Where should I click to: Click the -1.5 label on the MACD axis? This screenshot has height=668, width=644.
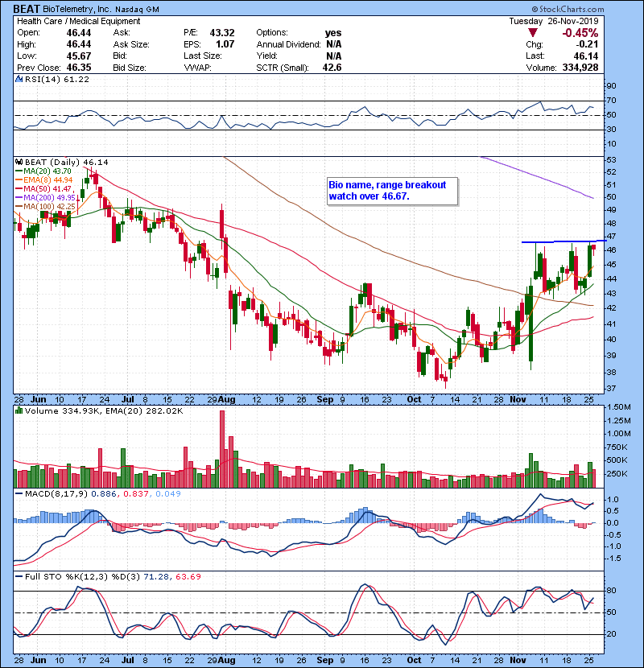tap(613, 559)
